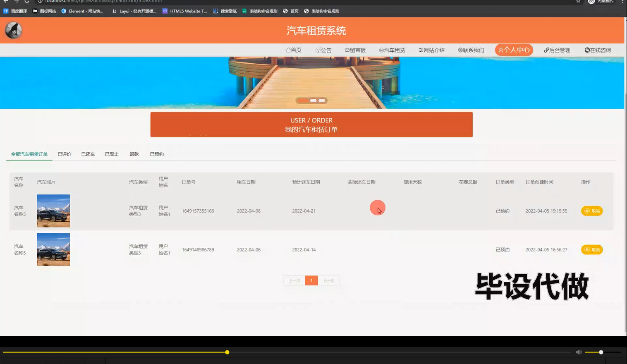Open the 已预约 filter tab
This screenshot has height=364, width=627.
(156, 153)
